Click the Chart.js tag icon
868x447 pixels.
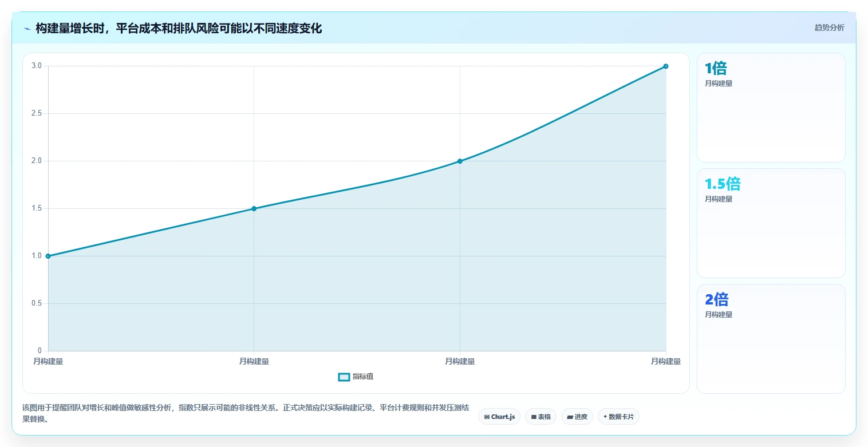click(x=487, y=417)
